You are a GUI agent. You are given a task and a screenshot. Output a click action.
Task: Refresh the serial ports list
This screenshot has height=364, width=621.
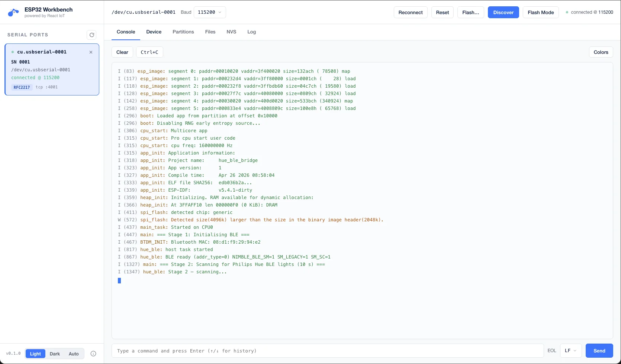pyautogui.click(x=91, y=35)
